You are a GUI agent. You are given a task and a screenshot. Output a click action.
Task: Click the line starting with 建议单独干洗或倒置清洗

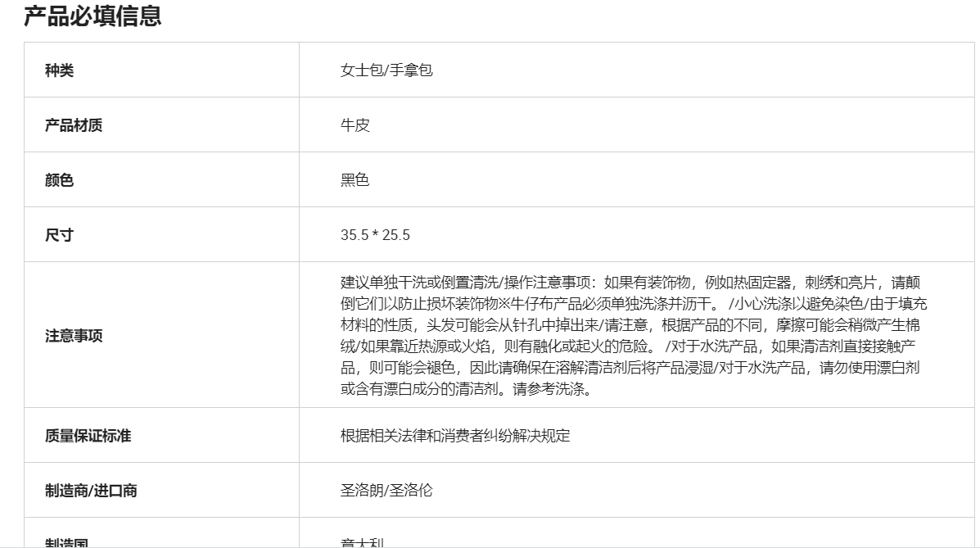[x=634, y=283]
